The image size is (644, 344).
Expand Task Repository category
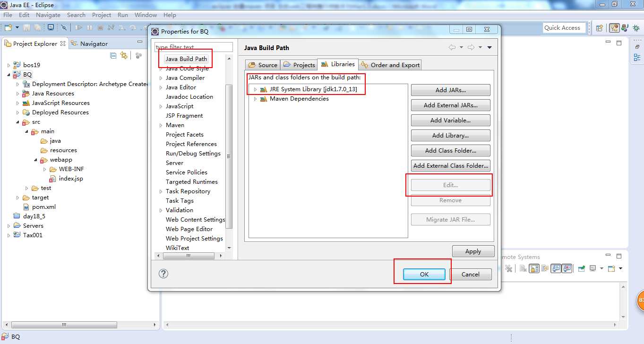click(161, 191)
